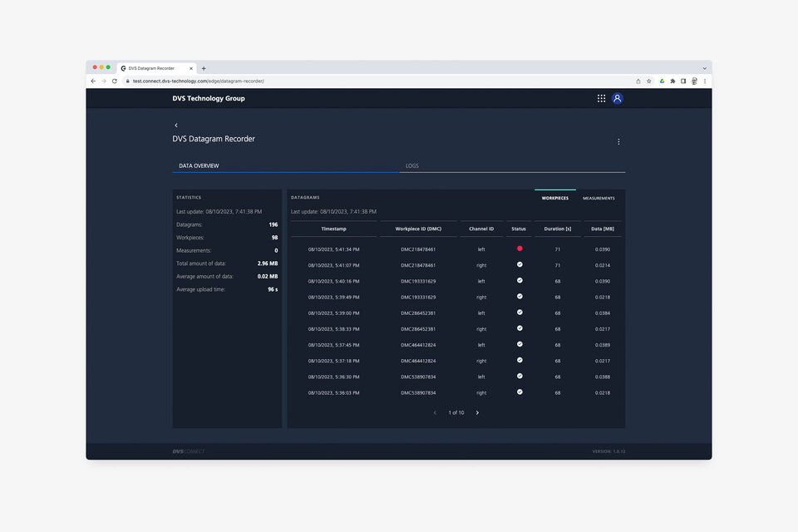Expand the browser tab search chevron
798x532 pixels.
tap(705, 68)
